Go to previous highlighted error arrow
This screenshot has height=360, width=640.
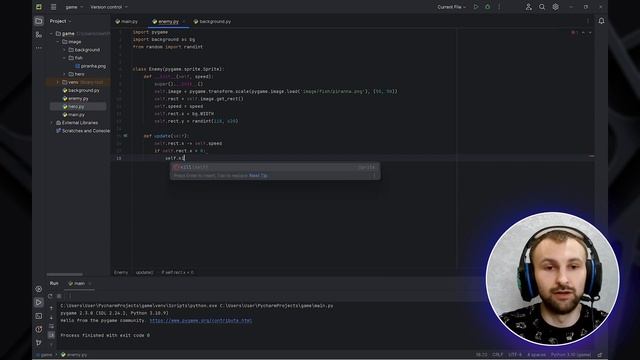(x=583, y=32)
